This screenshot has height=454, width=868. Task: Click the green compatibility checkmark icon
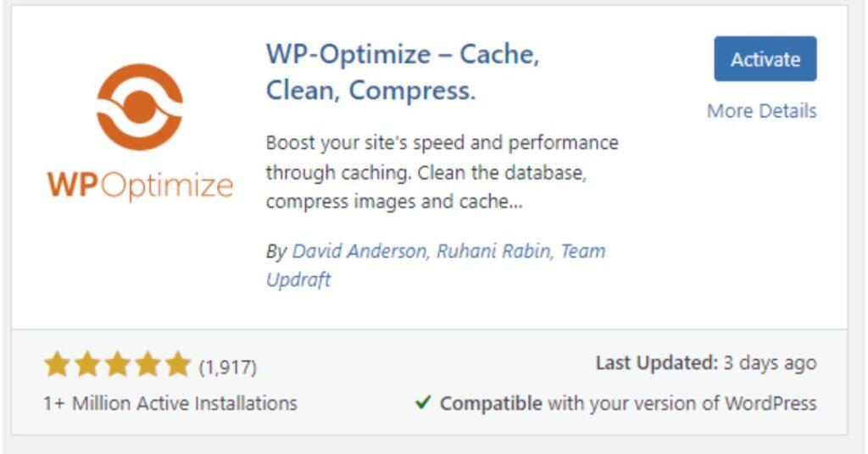click(x=423, y=402)
